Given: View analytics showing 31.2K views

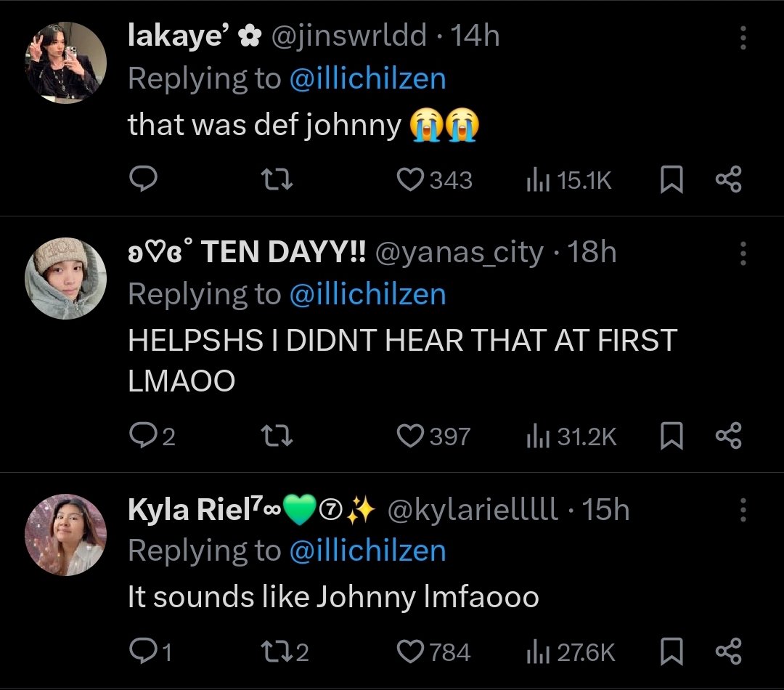Looking at the screenshot, I should (572, 436).
